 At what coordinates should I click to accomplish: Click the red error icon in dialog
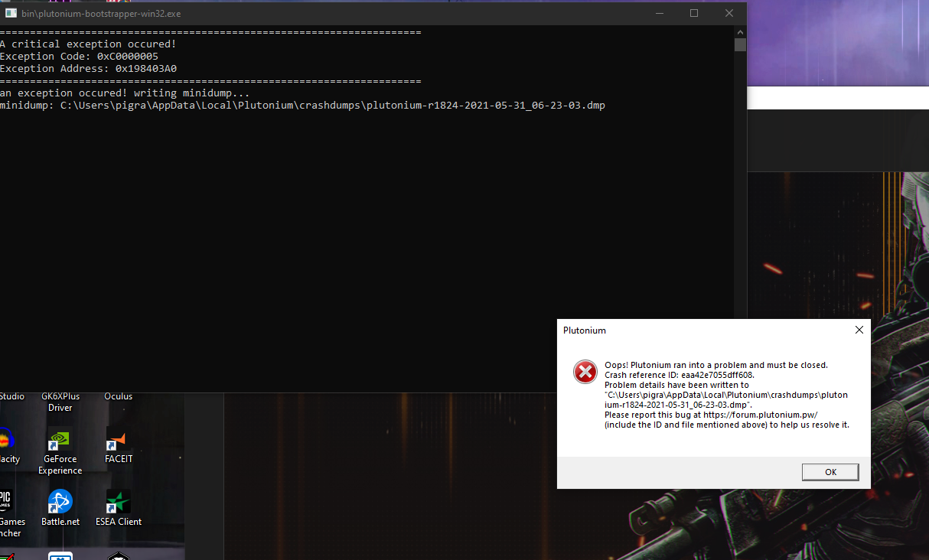click(585, 372)
